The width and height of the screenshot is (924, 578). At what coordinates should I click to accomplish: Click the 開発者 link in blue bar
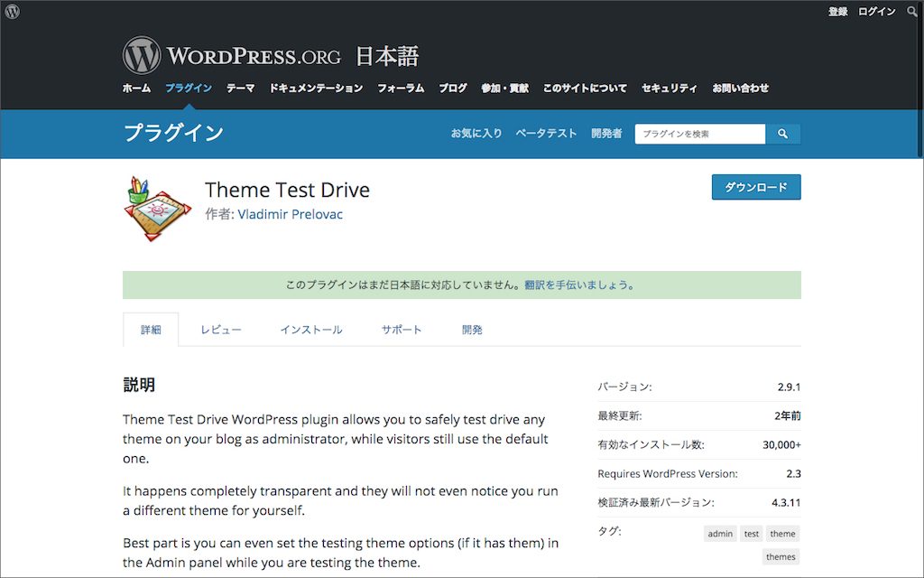(x=606, y=134)
